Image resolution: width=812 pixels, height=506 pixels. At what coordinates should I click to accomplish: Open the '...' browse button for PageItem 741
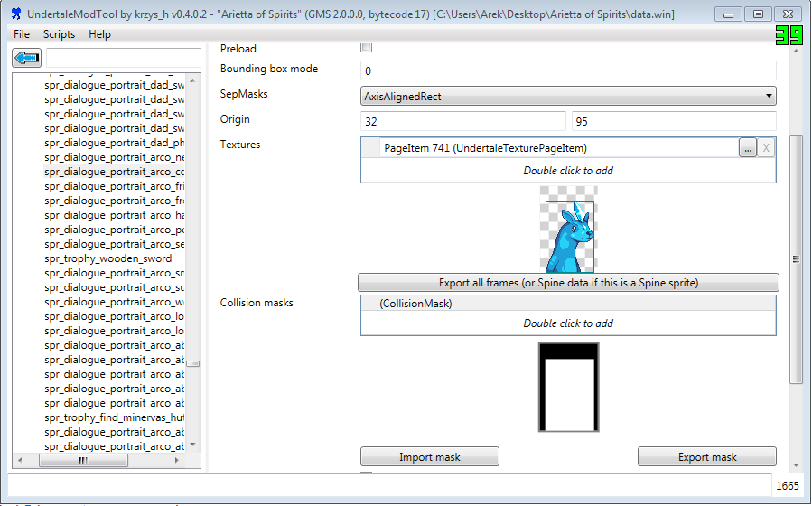747,148
